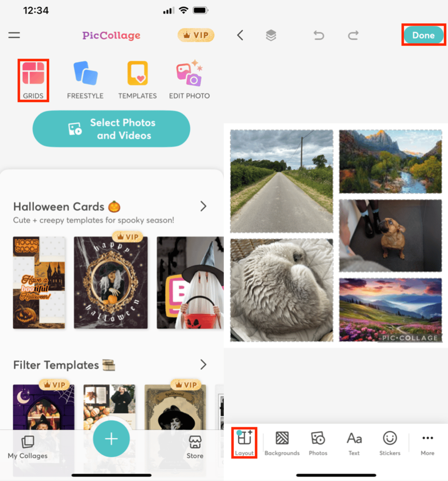448x481 pixels.
Task: Open TEMPLATES option
Action: click(137, 80)
